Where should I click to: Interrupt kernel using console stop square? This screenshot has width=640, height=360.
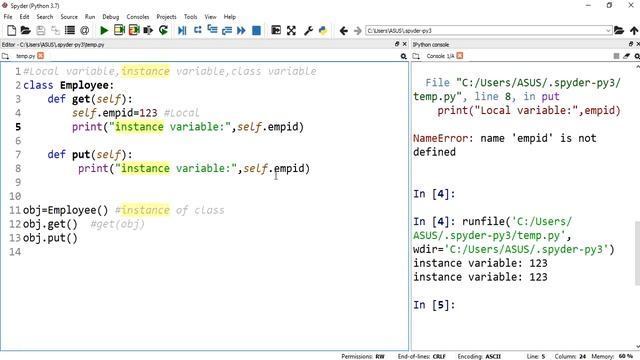pyautogui.click(x=616, y=56)
